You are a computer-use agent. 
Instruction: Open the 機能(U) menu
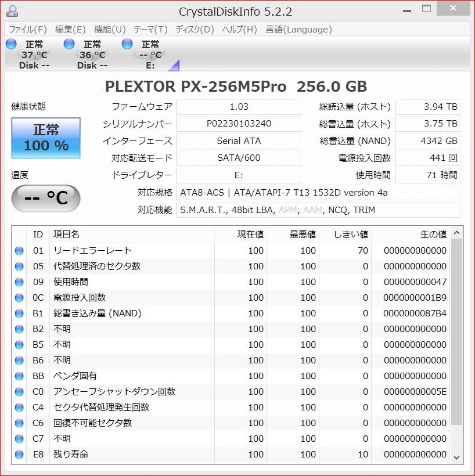(x=110, y=30)
